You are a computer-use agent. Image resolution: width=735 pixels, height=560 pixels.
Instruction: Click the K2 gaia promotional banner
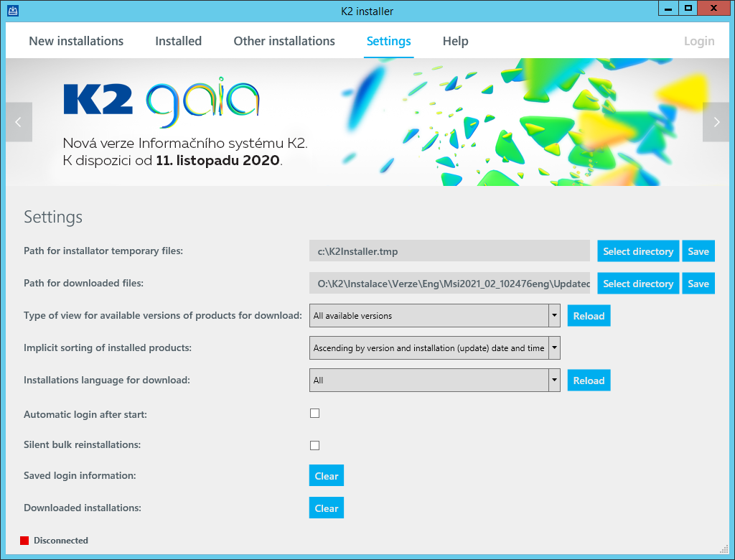(x=367, y=122)
